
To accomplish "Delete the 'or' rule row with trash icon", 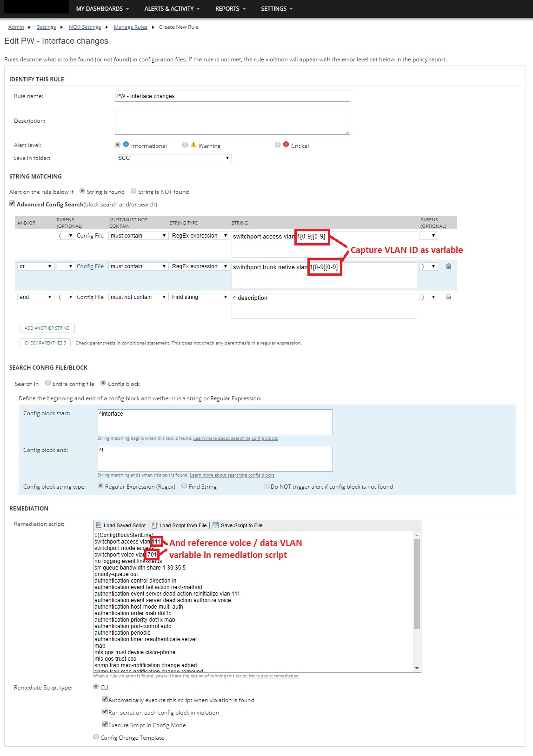I will pos(448,266).
